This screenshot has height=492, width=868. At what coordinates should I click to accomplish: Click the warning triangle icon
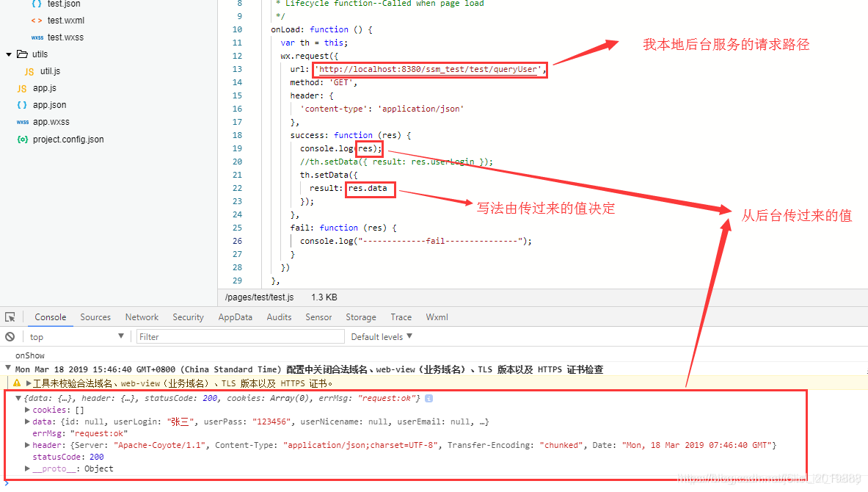coord(17,383)
